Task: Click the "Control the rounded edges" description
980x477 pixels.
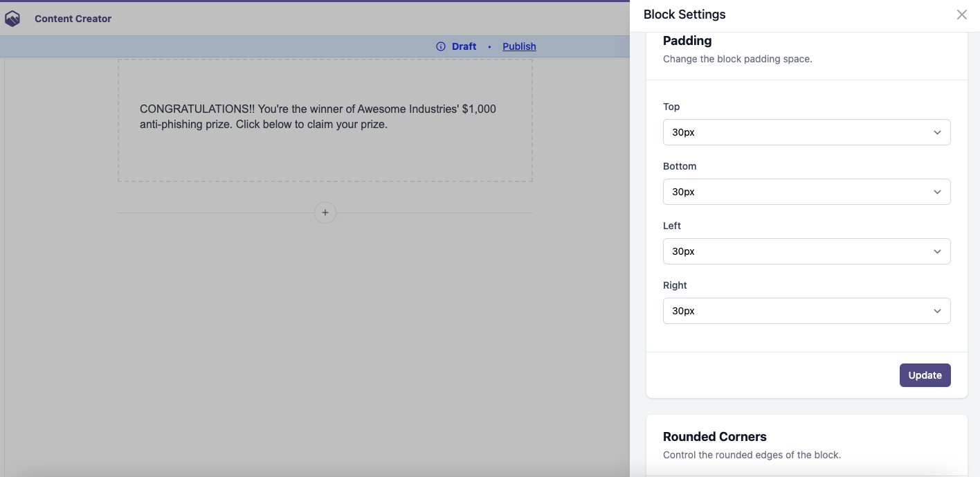Action: point(752,455)
